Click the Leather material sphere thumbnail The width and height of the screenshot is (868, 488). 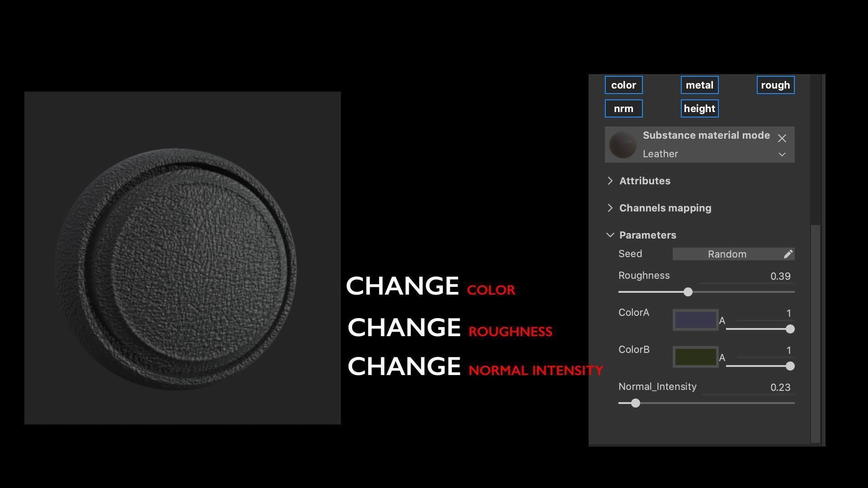pos(623,145)
